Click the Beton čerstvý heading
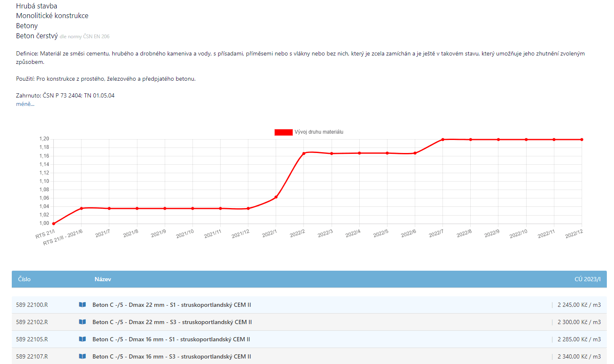Image resolution: width=614 pixels, height=364 pixels. tap(37, 36)
